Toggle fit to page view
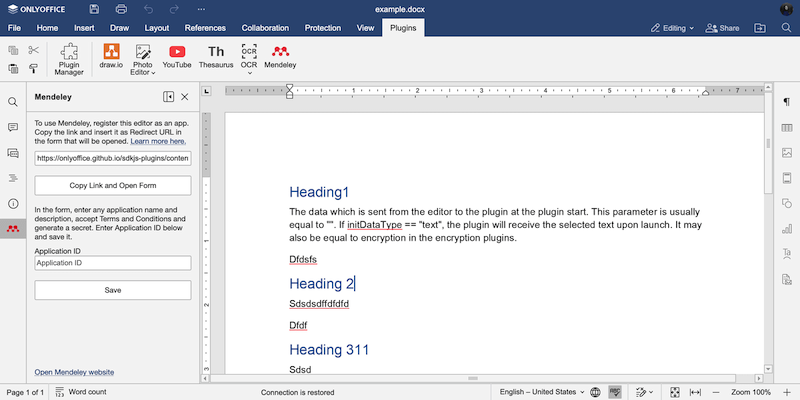Viewport: 800px width, 400px height. tap(675, 392)
